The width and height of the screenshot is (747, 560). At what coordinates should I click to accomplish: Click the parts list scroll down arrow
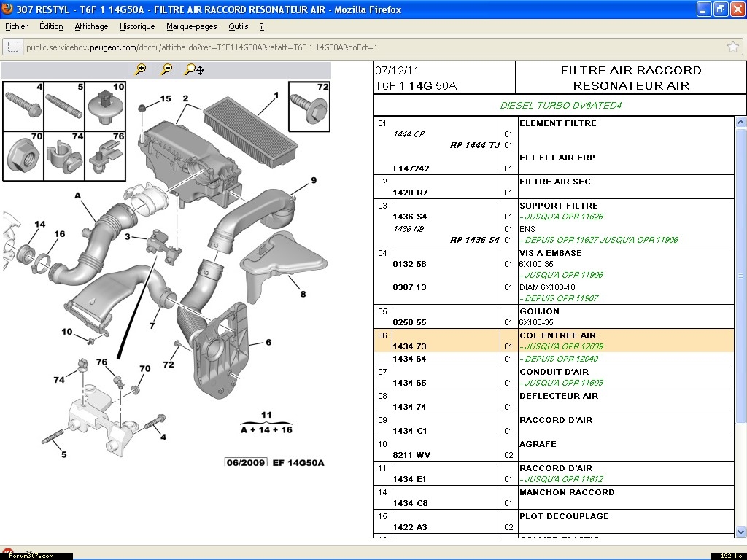740,532
